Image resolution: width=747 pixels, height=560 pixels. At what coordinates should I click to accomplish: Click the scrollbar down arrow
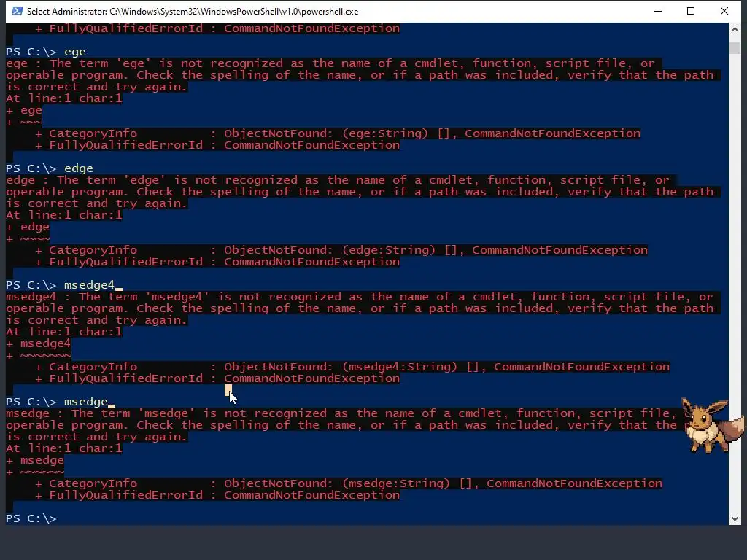pyautogui.click(x=734, y=518)
